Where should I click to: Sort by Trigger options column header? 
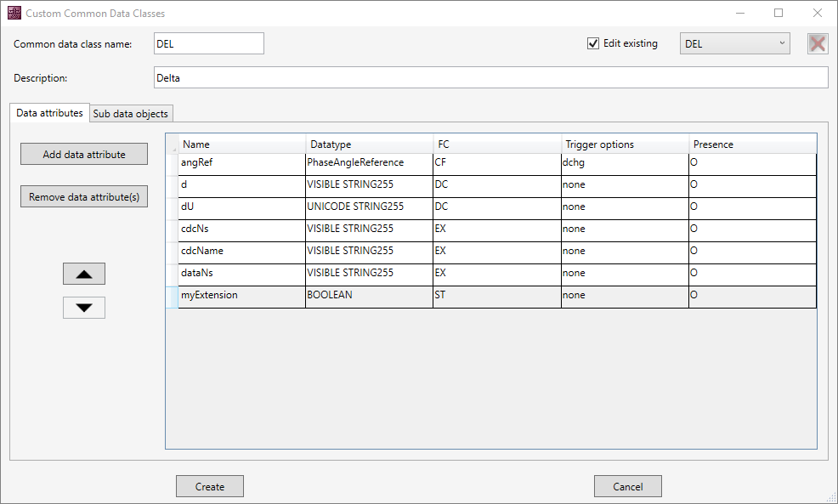625,144
